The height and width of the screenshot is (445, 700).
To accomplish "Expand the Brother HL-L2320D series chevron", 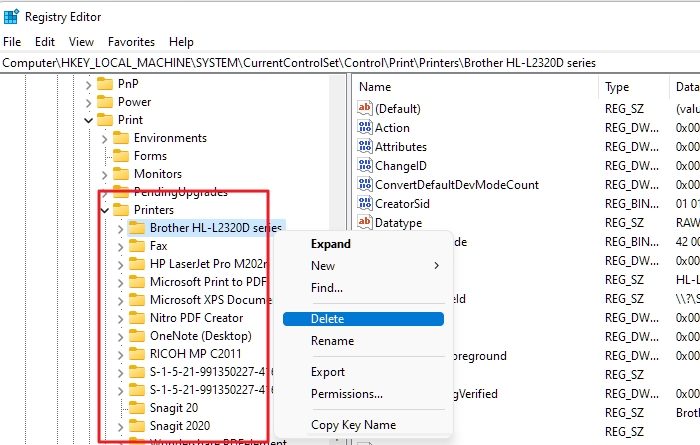I will (121, 229).
